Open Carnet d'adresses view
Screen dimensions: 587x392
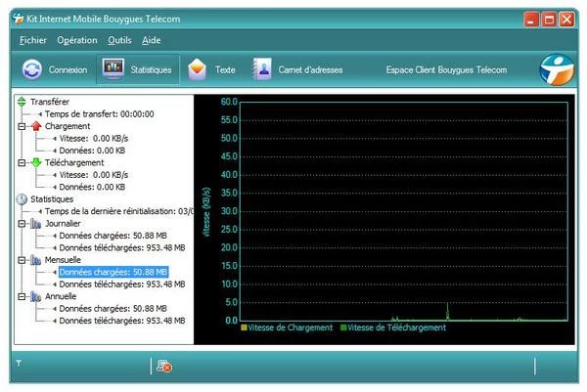click(310, 70)
